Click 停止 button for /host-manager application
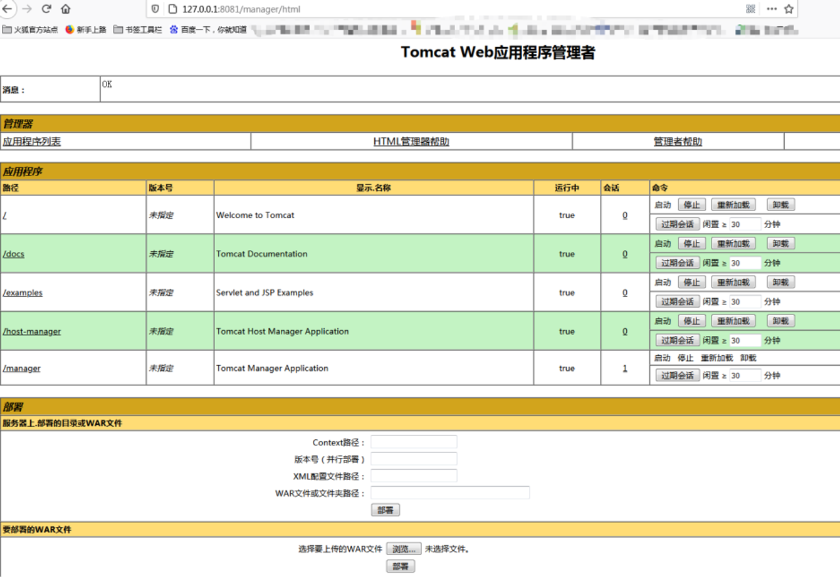This screenshot has width=840, height=578. click(691, 321)
